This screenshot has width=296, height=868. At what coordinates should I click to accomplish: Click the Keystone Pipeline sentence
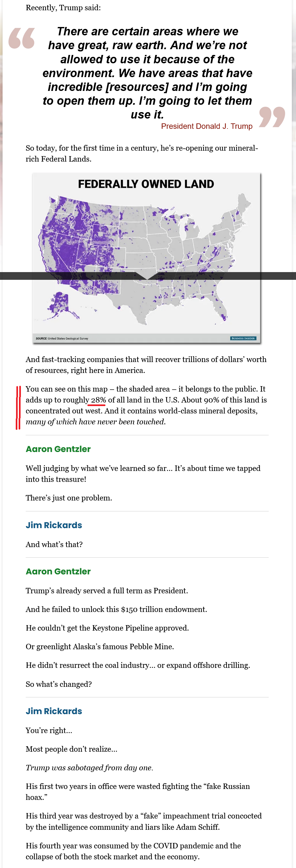pos(107,628)
